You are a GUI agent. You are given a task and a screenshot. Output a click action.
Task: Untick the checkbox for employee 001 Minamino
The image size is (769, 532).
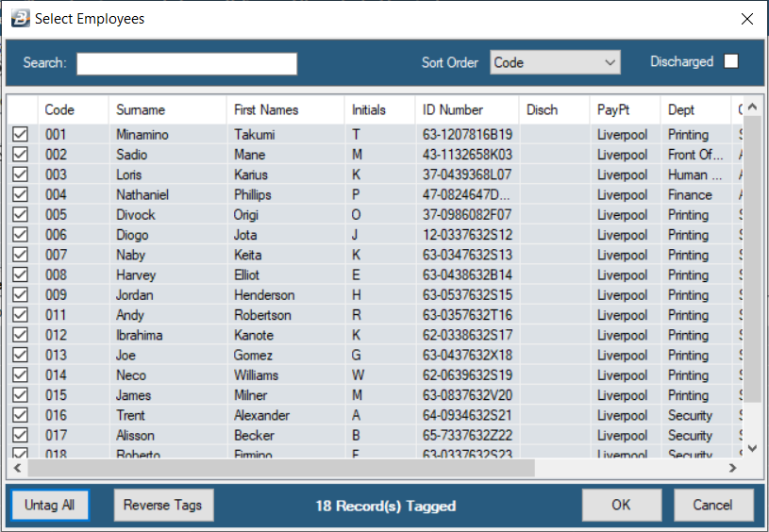point(20,134)
